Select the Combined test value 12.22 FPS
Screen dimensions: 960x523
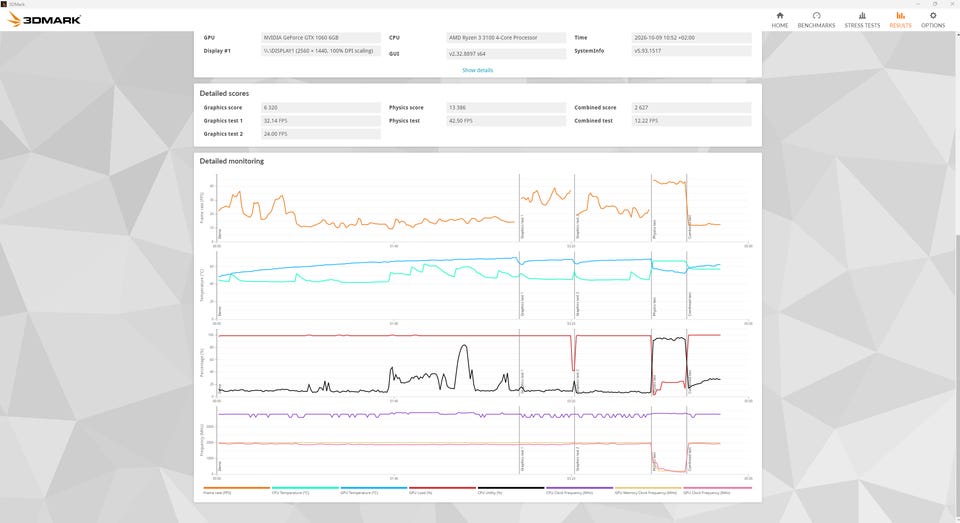(691, 121)
